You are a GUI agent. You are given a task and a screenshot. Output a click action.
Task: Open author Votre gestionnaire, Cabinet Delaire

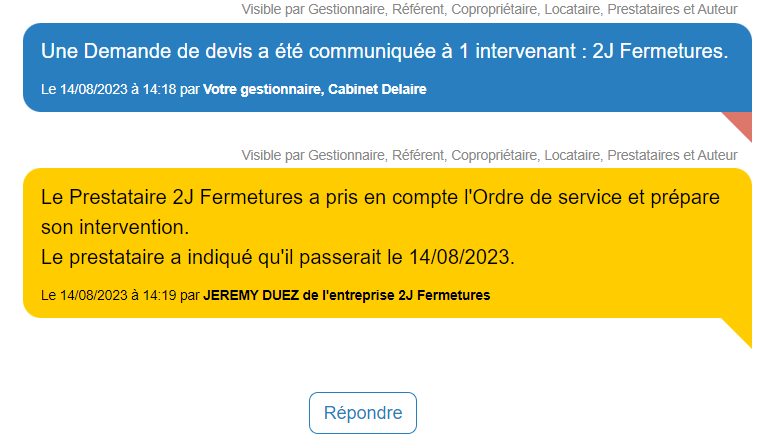pyautogui.click(x=314, y=89)
